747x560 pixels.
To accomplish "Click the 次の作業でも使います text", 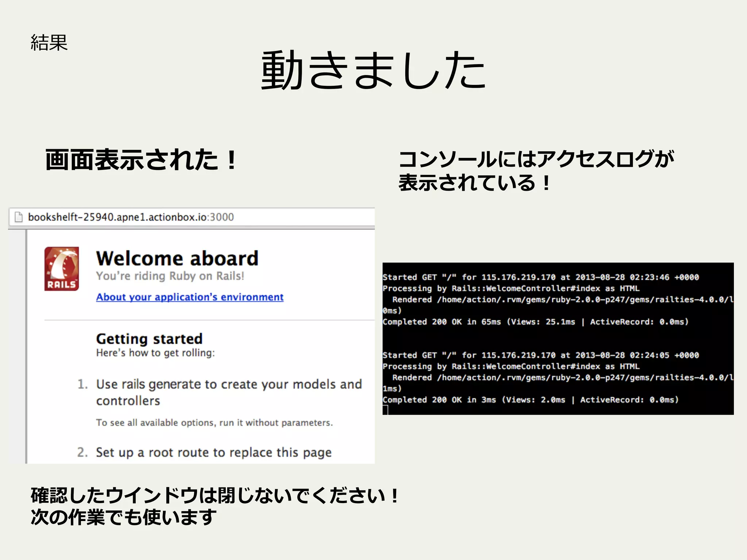I will pos(124,517).
